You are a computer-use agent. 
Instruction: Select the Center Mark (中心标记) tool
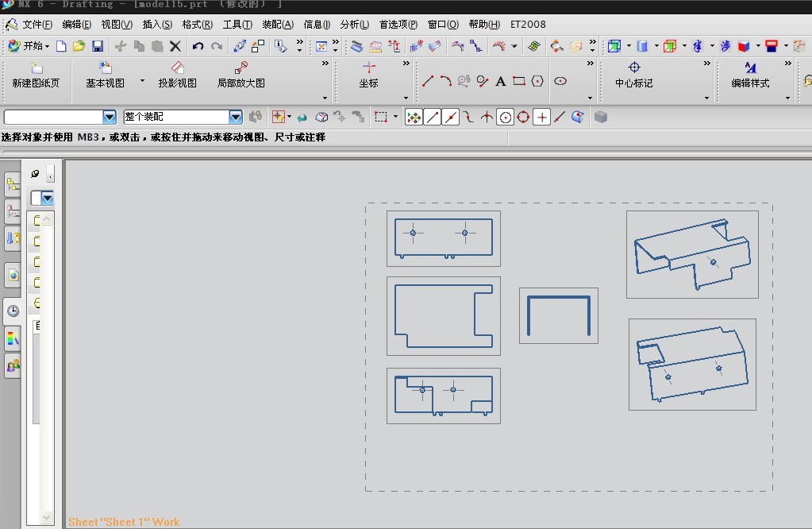click(633, 75)
